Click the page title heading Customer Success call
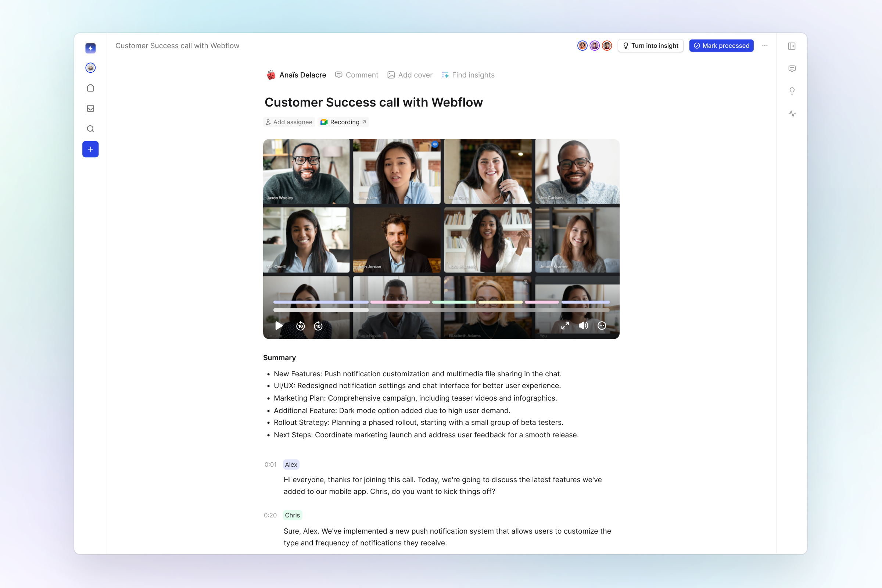The height and width of the screenshot is (588, 882). point(373,102)
